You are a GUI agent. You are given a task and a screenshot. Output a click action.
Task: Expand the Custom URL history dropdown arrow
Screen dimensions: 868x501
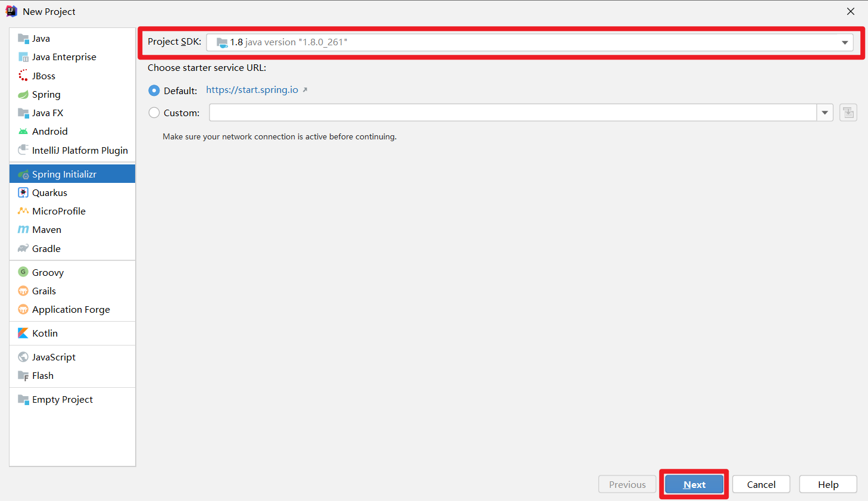point(825,113)
